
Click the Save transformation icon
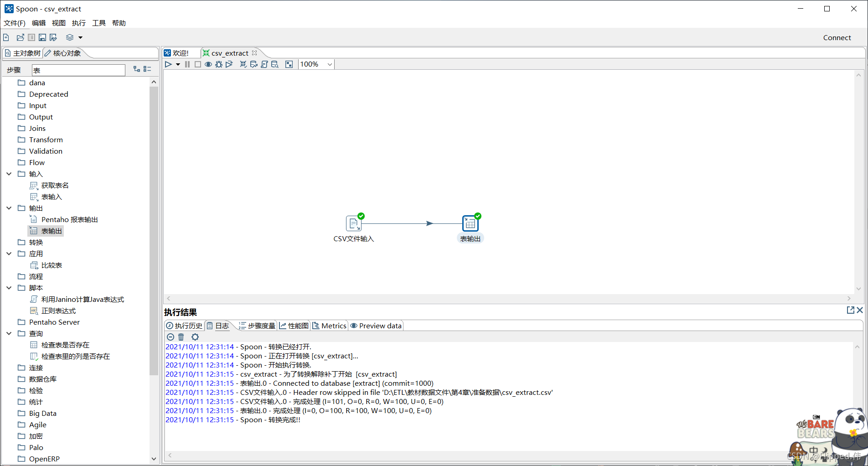42,37
